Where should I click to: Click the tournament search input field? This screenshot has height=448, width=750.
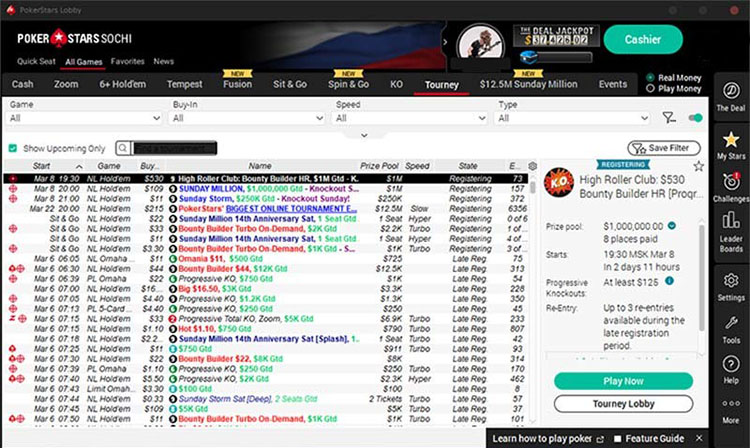[170, 147]
